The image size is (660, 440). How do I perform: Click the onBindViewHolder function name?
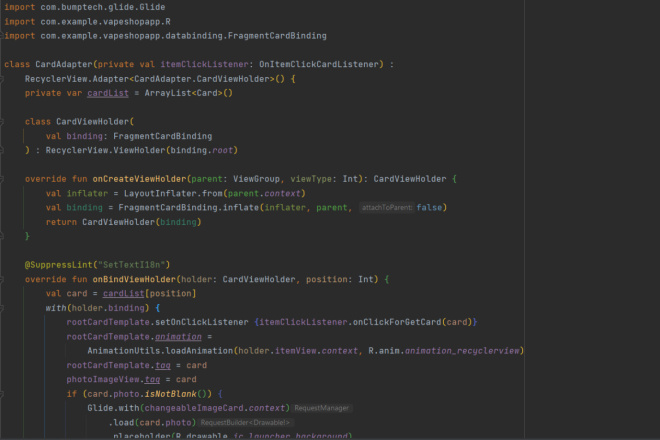click(134, 279)
